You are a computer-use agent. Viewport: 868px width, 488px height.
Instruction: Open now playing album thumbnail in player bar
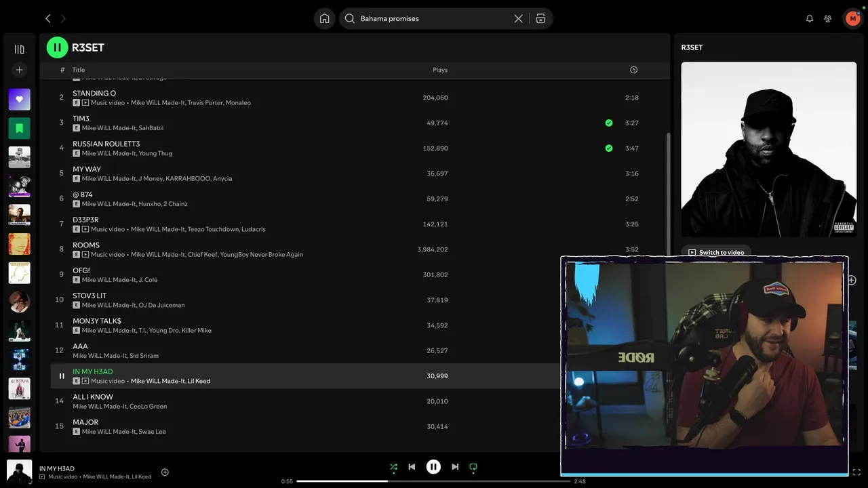tap(19, 472)
